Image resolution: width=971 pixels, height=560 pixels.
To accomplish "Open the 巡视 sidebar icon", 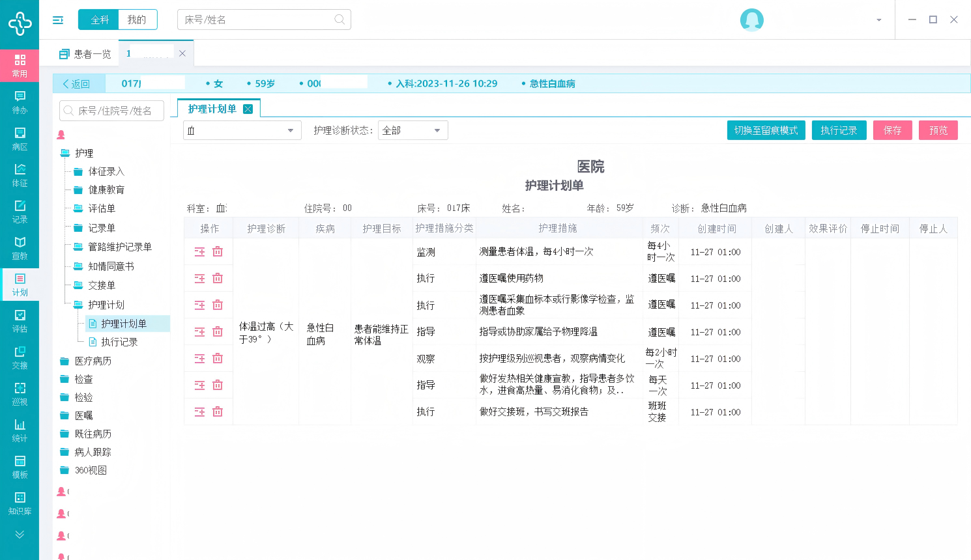I will (20, 394).
